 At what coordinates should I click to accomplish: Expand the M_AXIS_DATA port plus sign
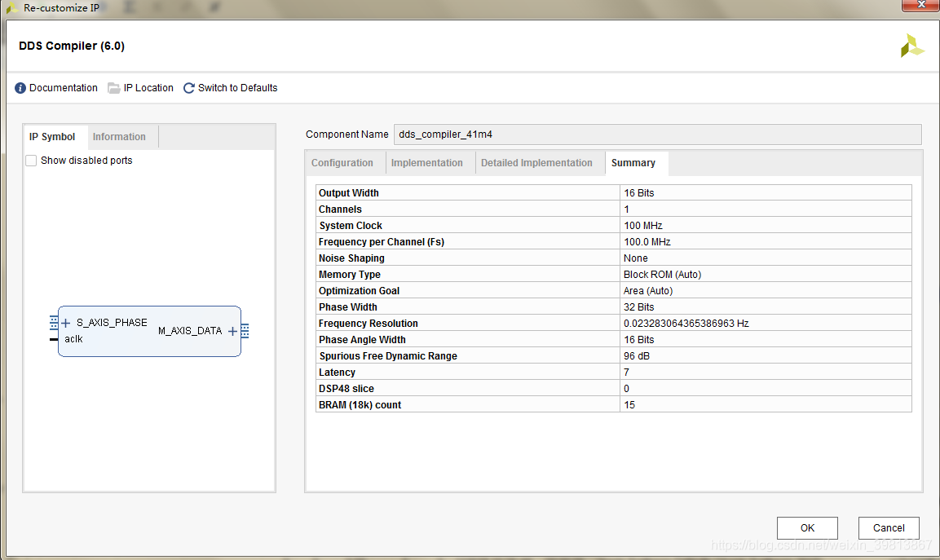[x=232, y=331]
